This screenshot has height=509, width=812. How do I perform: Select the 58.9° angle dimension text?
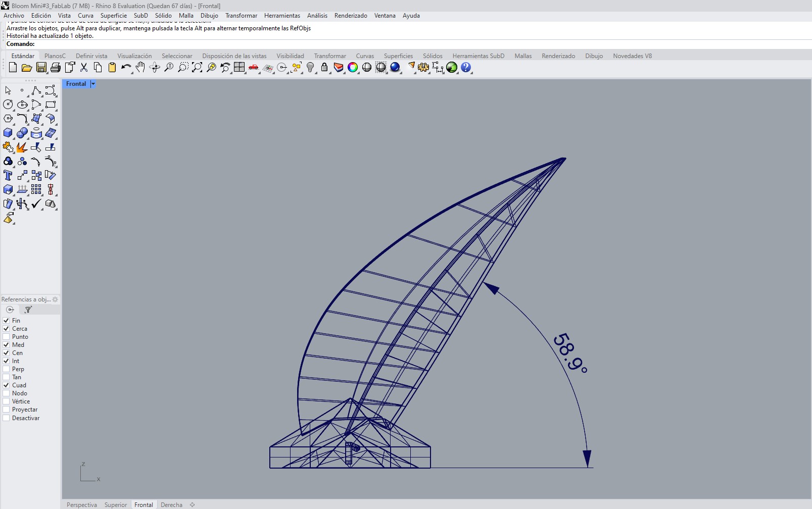570,352
